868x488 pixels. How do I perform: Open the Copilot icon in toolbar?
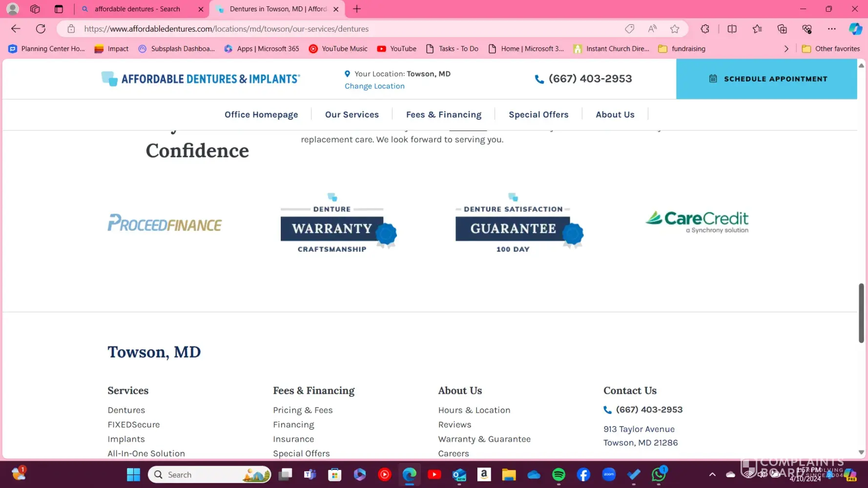855,29
